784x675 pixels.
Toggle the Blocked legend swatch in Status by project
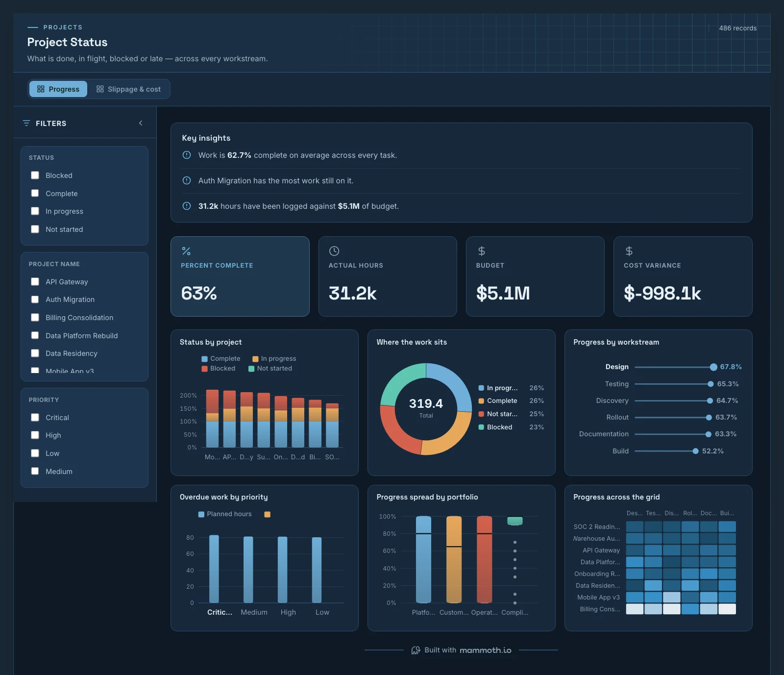pyautogui.click(x=205, y=369)
